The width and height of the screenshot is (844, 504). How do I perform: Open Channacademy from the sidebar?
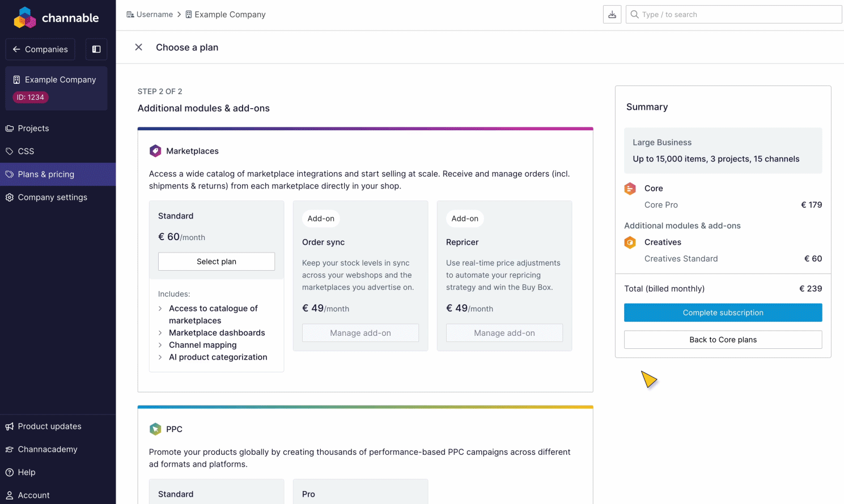tap(47, 450)
